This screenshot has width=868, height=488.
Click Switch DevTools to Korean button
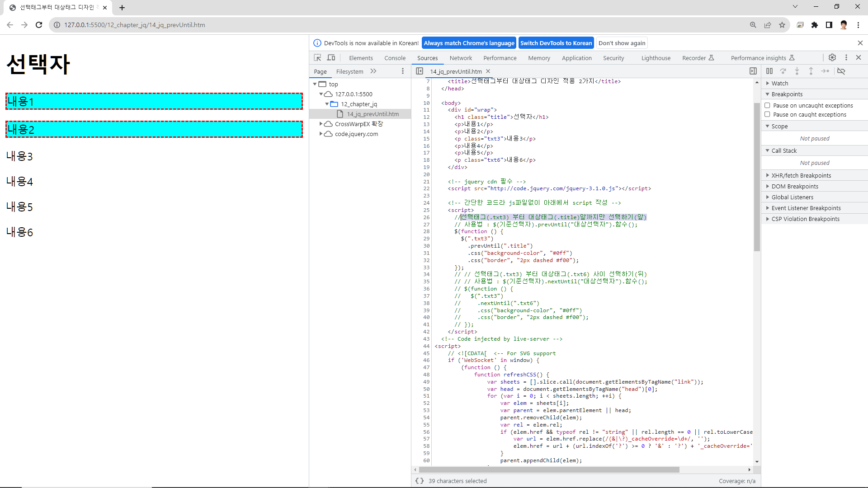click(556, 43)
